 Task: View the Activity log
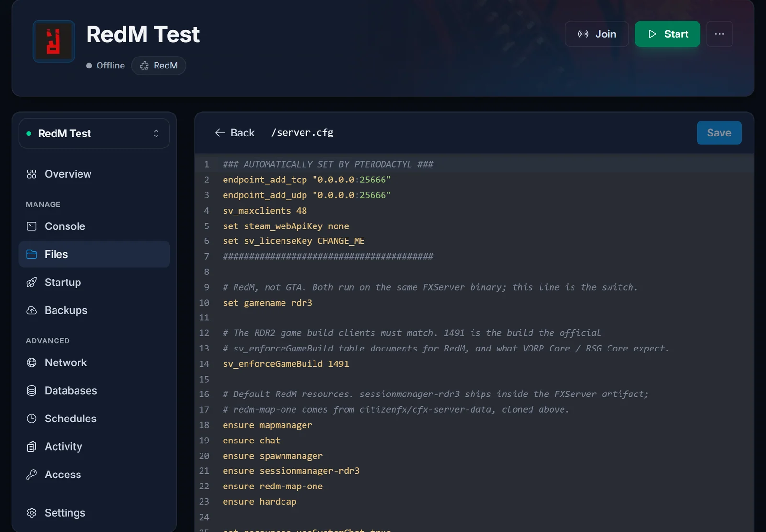(94, 447)
